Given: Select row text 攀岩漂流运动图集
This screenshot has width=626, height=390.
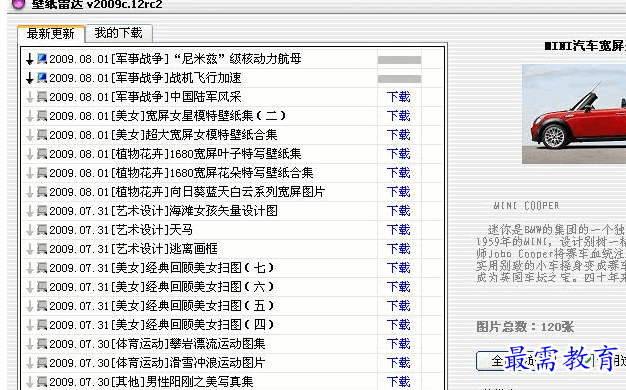Looking at the screenshot, I should tap(218, 344).
